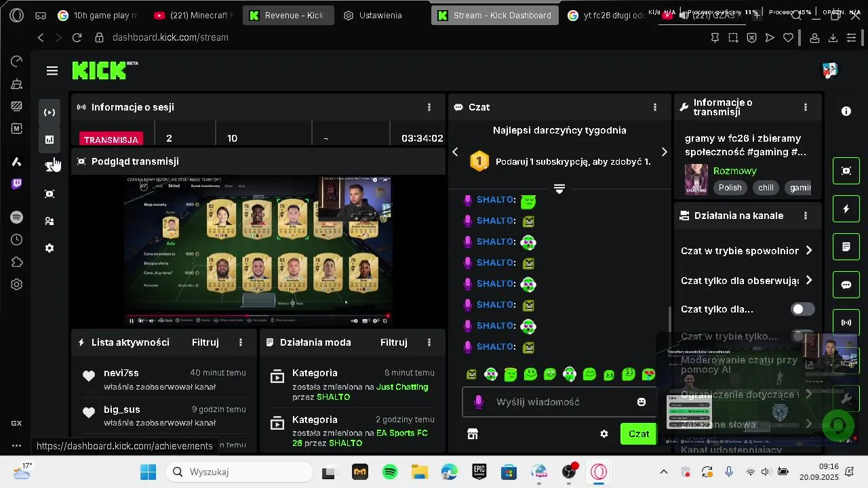Click the document quick action button
This screenshot has height=488, width=868.
[846, 247]
